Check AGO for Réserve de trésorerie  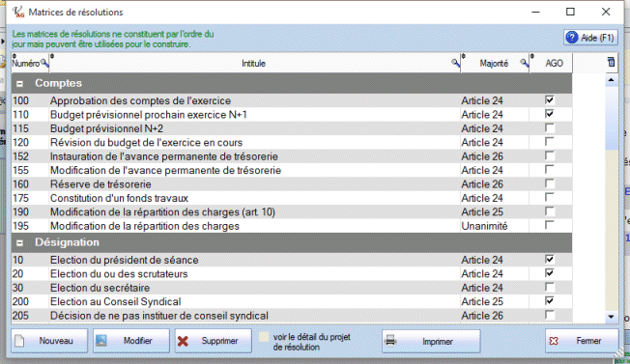click(x=549, y=183)
